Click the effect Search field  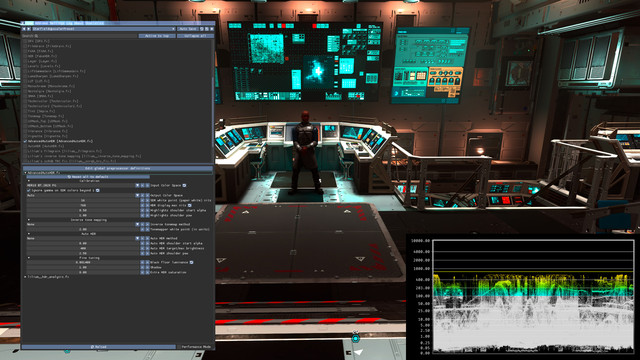80,36
